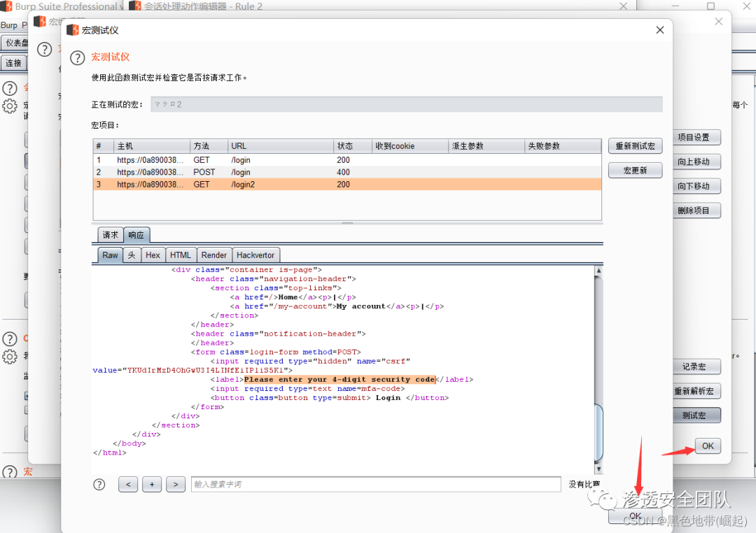Select macro item row 1 GET /login

coord(347,160)
